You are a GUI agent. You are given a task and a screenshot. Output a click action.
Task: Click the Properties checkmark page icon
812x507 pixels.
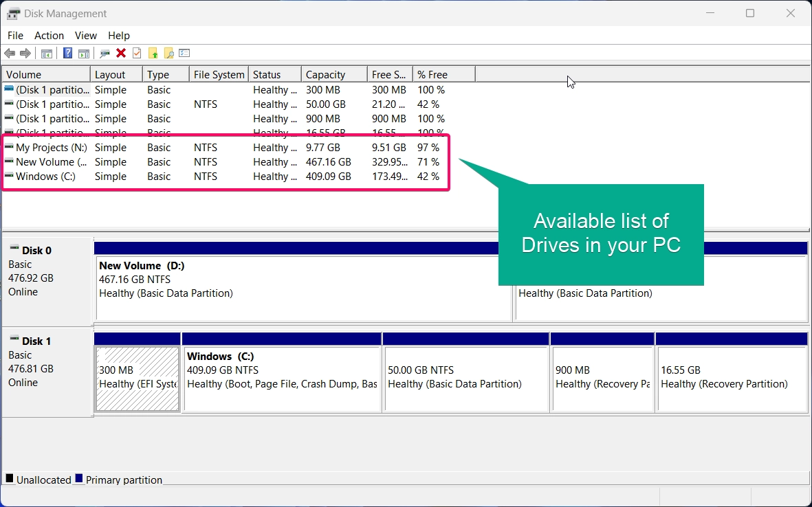coord(137,54)
